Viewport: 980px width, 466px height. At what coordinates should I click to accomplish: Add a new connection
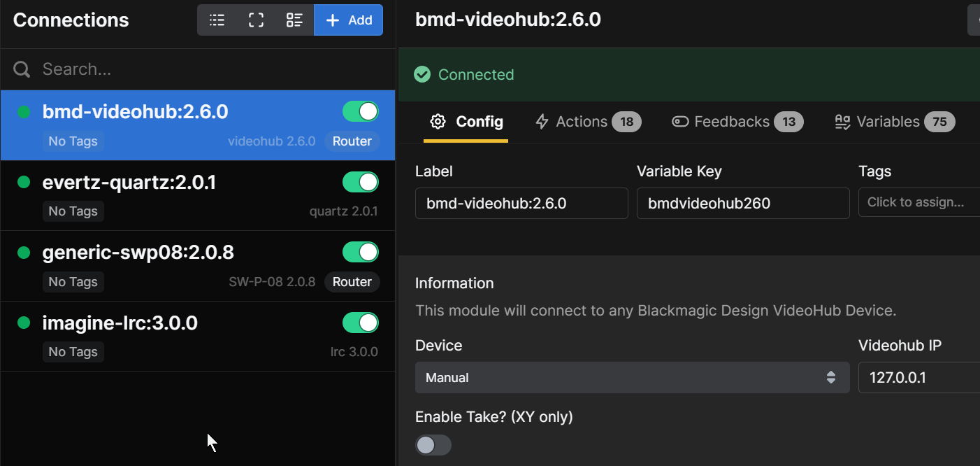(349, 20)
